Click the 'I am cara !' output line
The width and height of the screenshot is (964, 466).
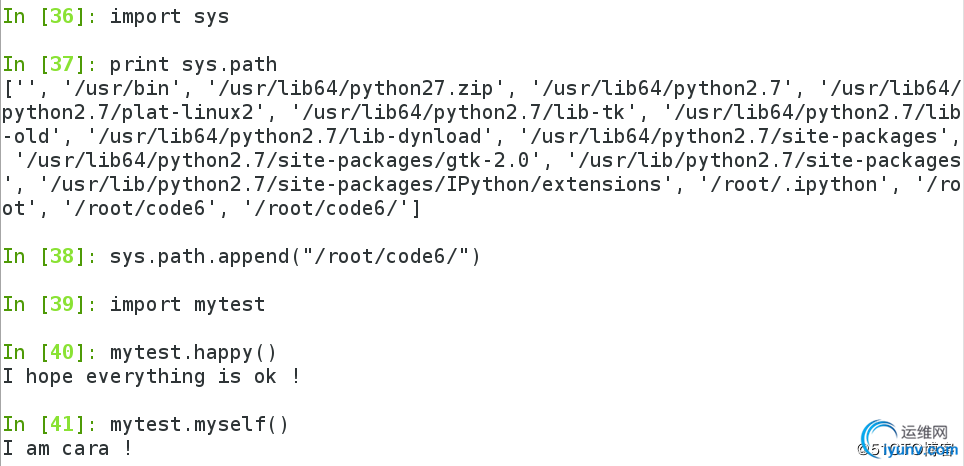68,448
